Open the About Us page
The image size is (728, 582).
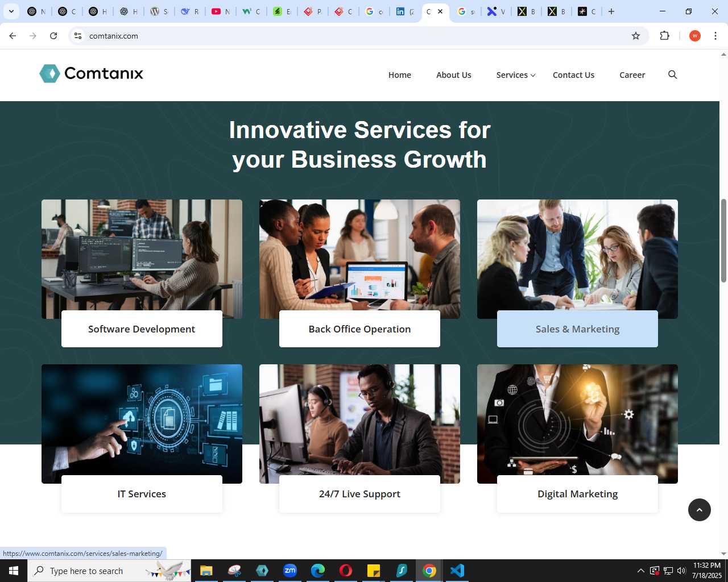pos(454,75)
